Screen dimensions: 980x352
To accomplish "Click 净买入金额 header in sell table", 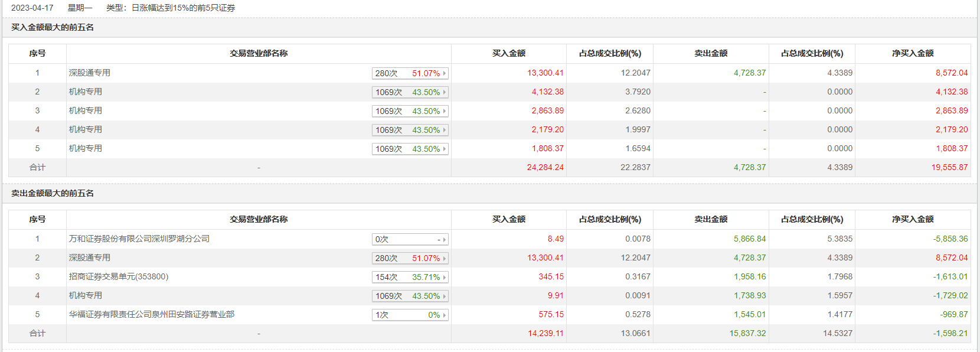I will (913, 219).
